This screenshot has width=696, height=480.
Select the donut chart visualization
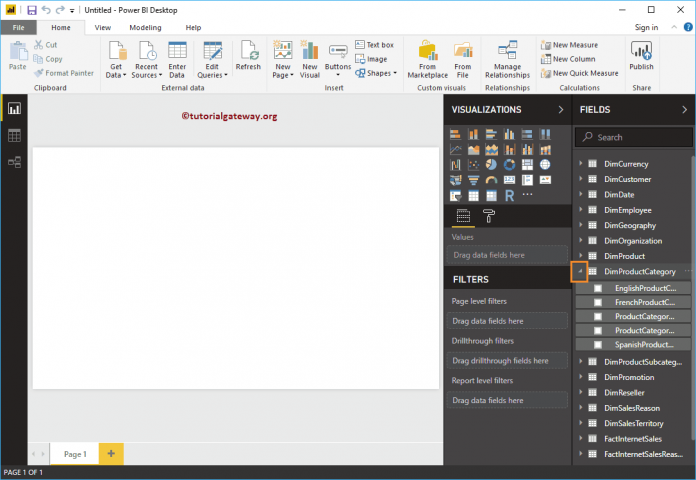509,165
